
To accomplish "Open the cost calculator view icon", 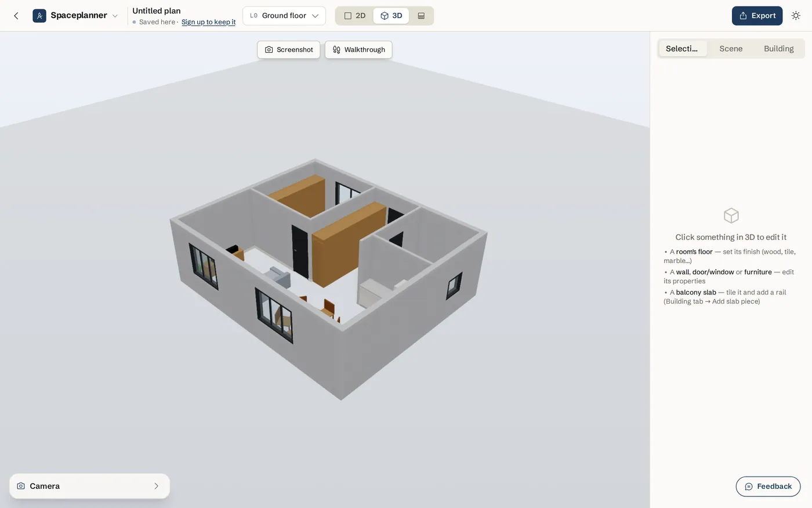I will pyautogui.click(x=421, y=16).
